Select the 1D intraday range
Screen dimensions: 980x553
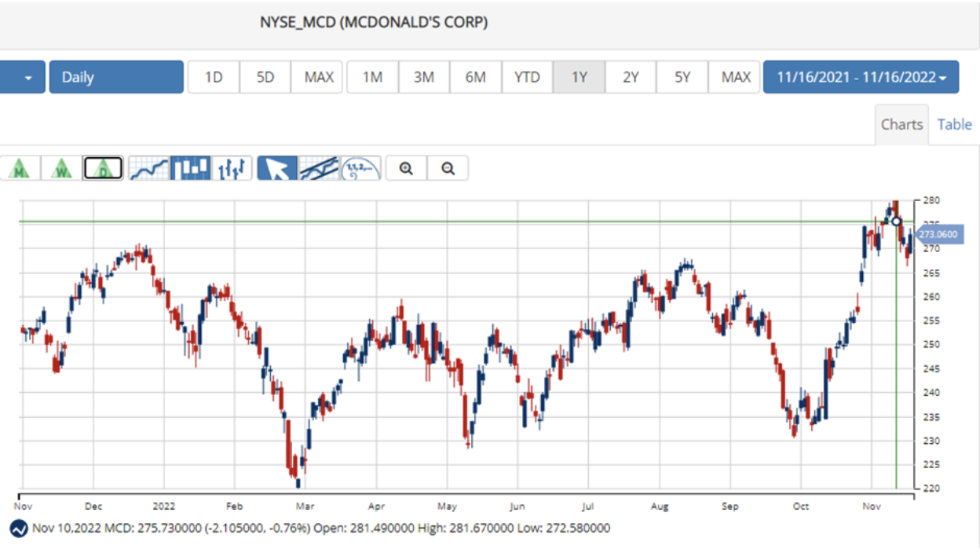click(x=214, y=77)
